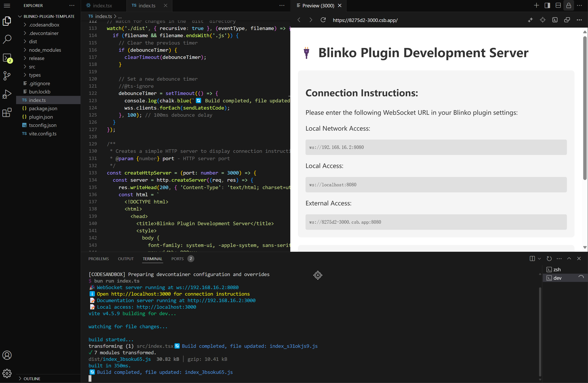Open the .gitignore file
The image size is (588, 383).
[x=48, y=83]
